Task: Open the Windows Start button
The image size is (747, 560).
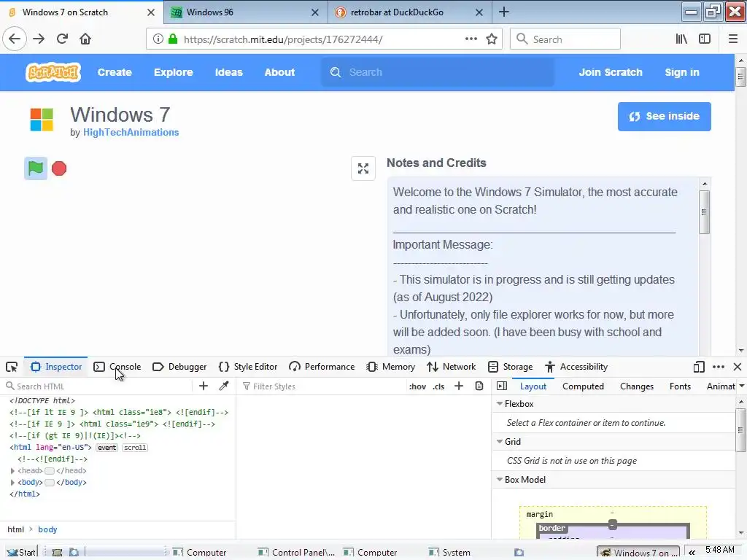Action: (21, 552)
